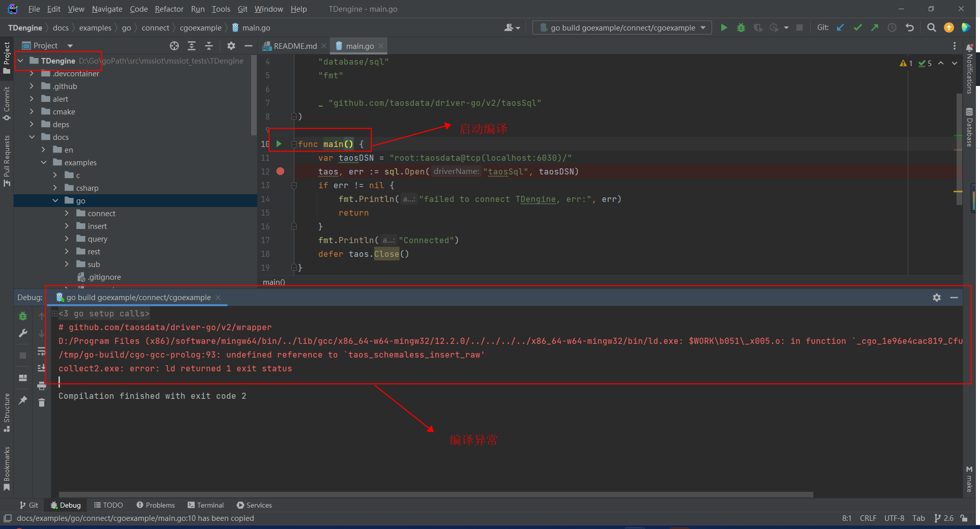The image size is (980, 529).
Task: Open Search Everywhere magnifier
Action: coord(931,27)
